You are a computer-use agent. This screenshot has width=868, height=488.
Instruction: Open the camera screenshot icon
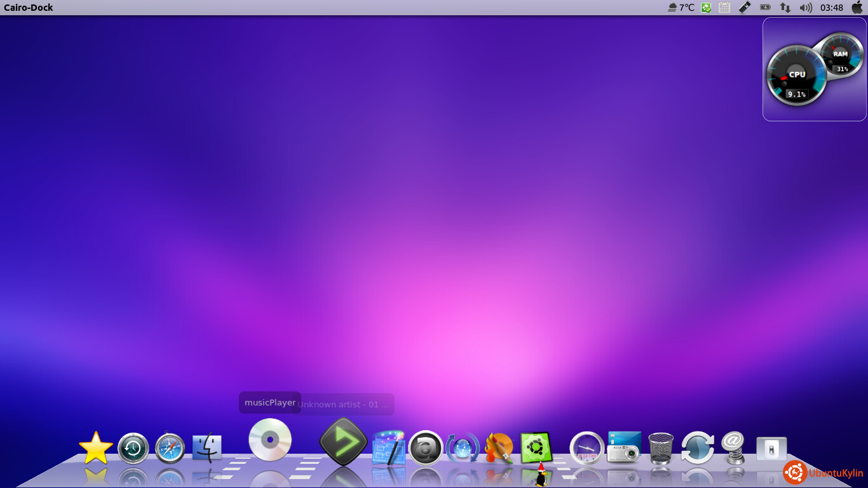tap(624, 447)
